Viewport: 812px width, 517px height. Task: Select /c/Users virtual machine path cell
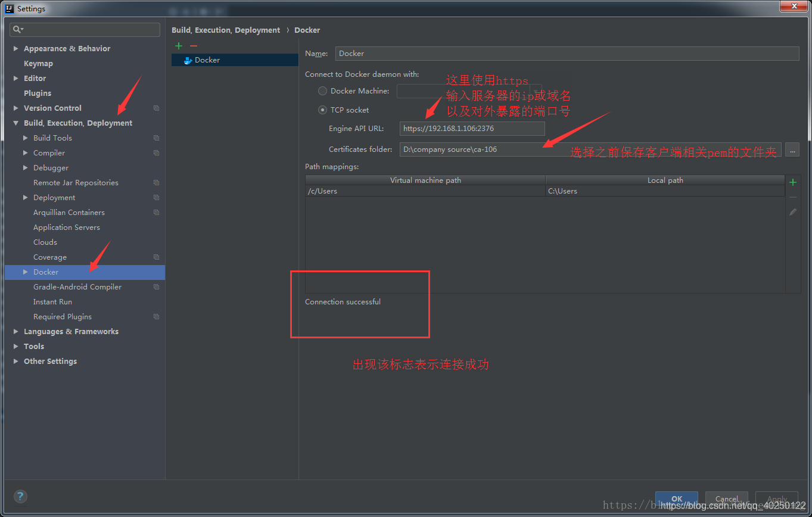point(425,191)
